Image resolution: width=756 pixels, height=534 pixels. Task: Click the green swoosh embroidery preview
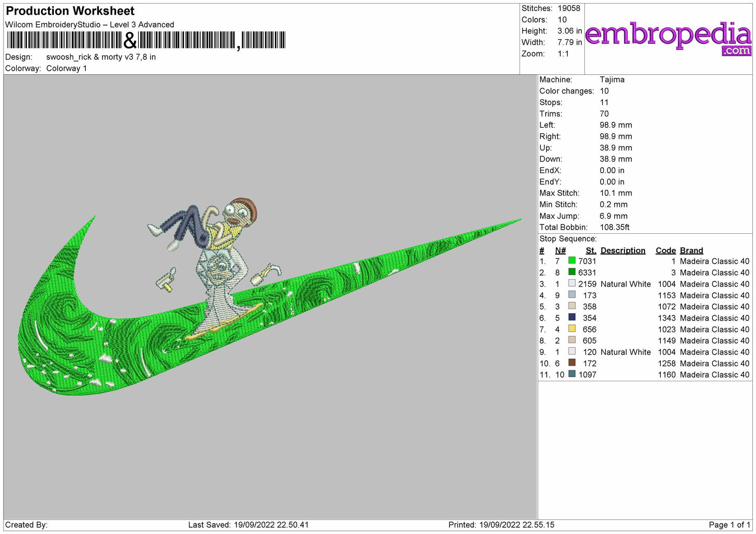click(269, 306)
